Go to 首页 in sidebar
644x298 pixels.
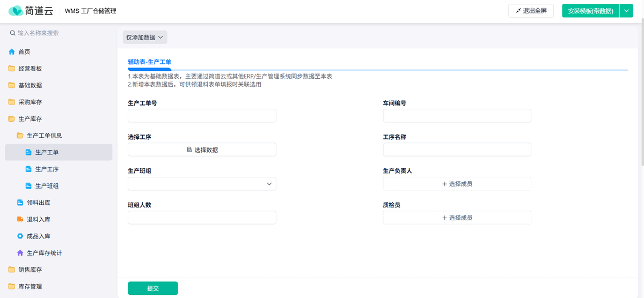click(x=58, y=52)
